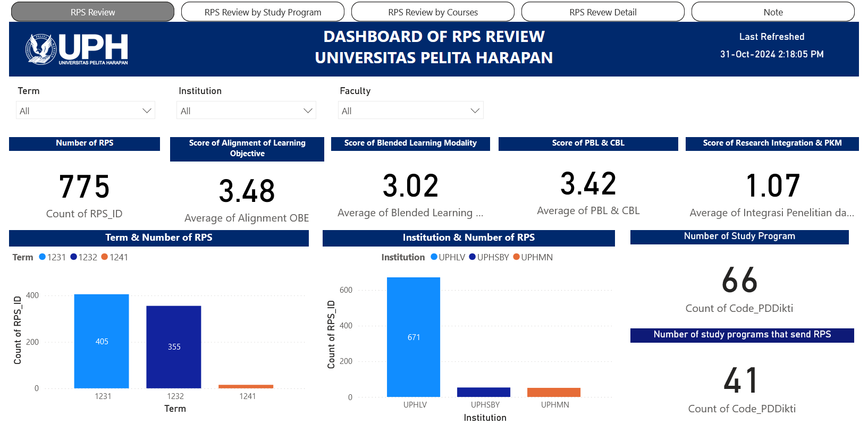Click the UPH university logo
This screenshot has width=868, height=424.
click(x=77, y=49)
